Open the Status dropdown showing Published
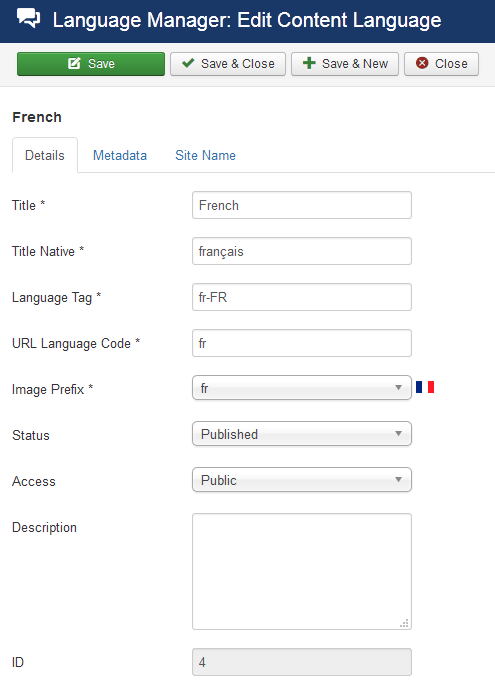Image resolution: width=495 pixels, height=700 pixels. (302, 433)
